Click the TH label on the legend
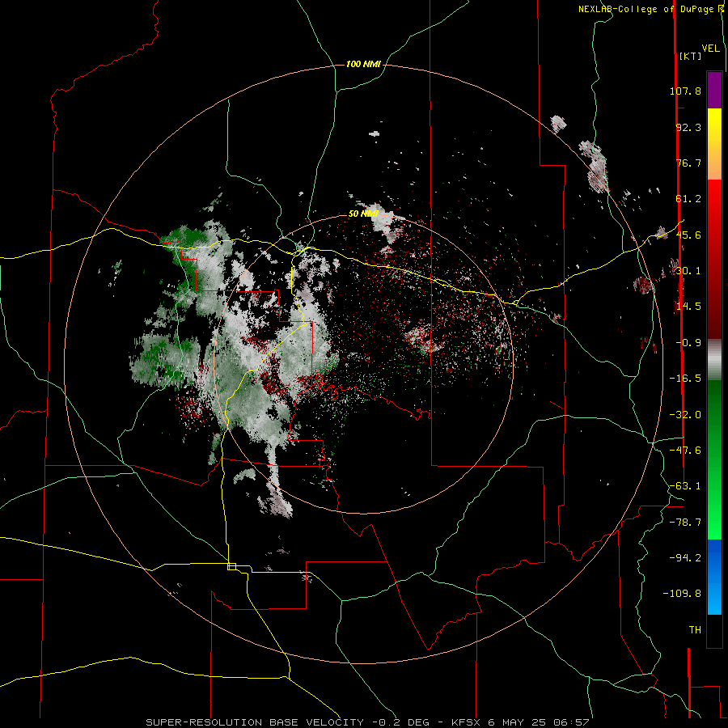728x728 pixels. [x=695, y=630]
